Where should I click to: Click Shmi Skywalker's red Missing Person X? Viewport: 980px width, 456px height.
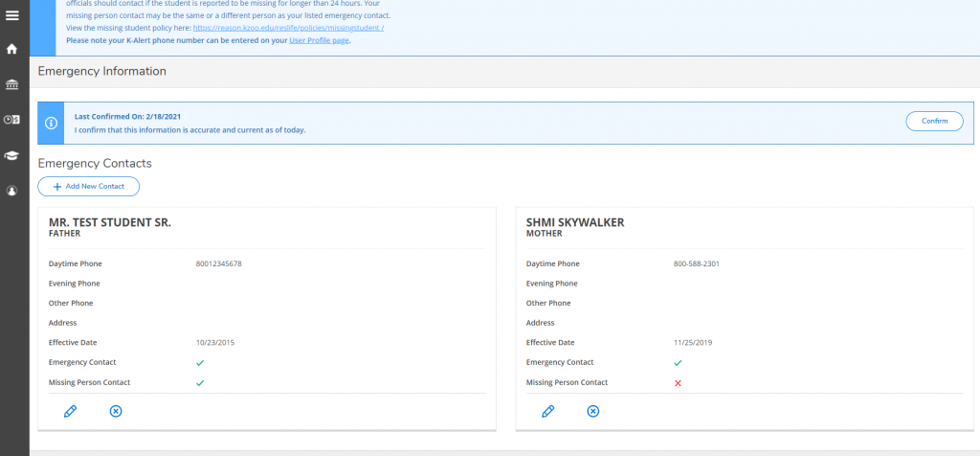(x=678, y=383)
